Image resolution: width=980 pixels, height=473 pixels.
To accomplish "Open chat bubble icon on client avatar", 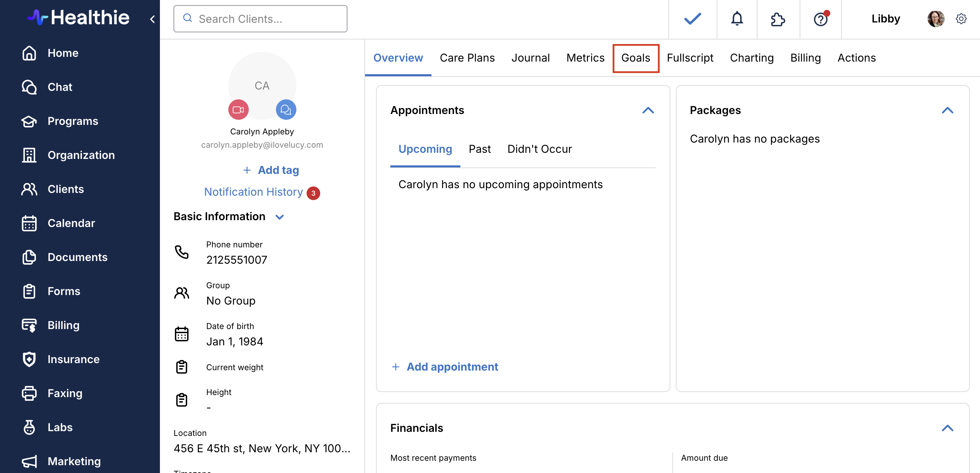I will tap(286, 110).
